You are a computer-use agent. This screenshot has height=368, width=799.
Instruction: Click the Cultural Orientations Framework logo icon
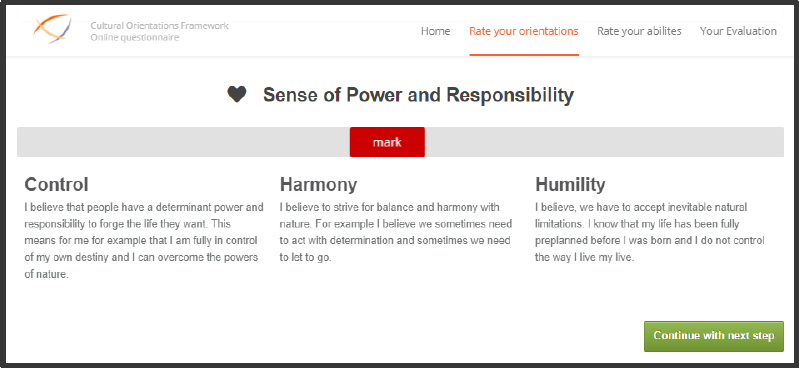pyautogui.click(x=52, y=29)
